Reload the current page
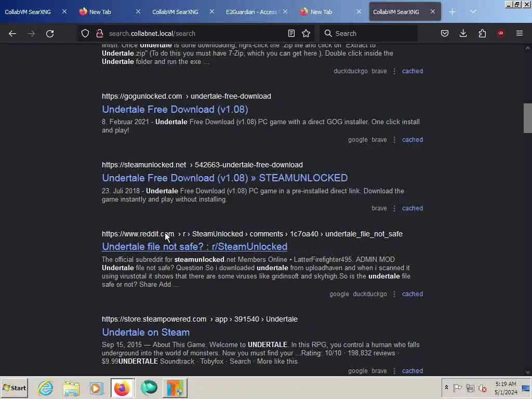Screen dimensions: 532x399 point(50,34)
